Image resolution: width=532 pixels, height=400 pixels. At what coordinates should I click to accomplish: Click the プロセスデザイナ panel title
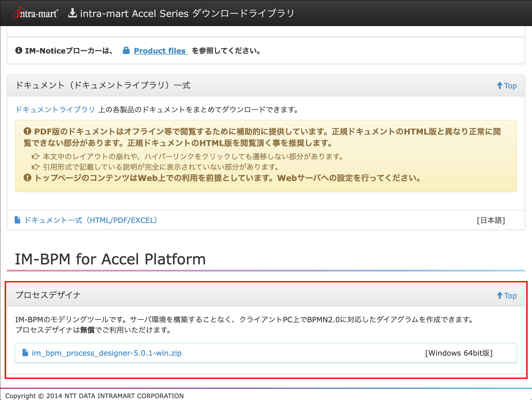[48, 295]
